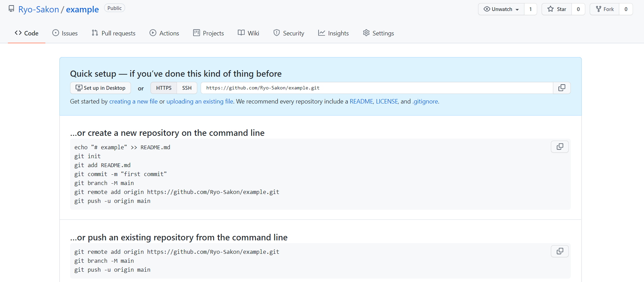Fork this repository

[x=605, y=9]
